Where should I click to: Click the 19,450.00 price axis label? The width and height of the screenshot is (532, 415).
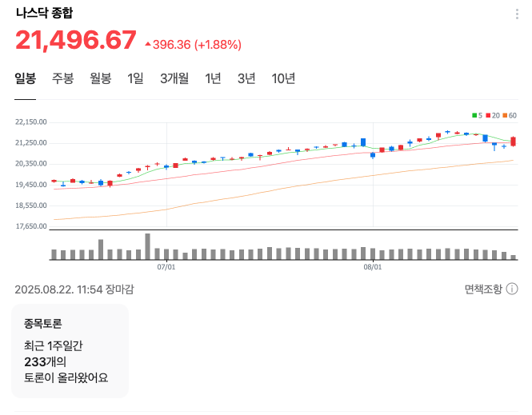[x=31, y=185]
